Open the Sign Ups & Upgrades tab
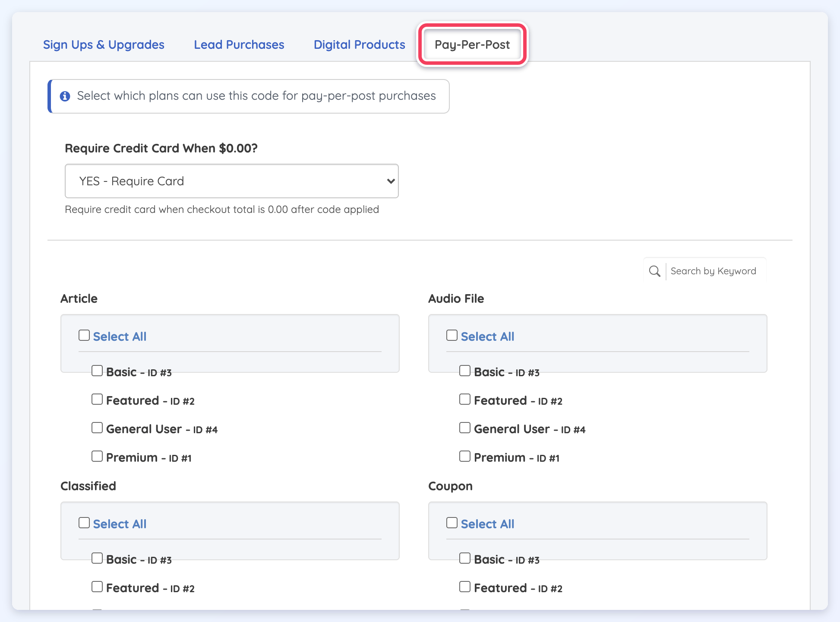The image size is (840, 622). click(104, 44)
